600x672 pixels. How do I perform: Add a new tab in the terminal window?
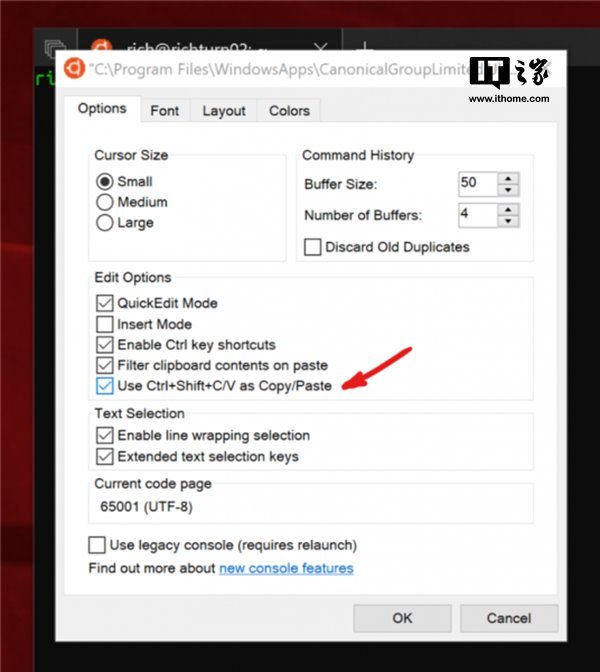[x=364, y=45]
